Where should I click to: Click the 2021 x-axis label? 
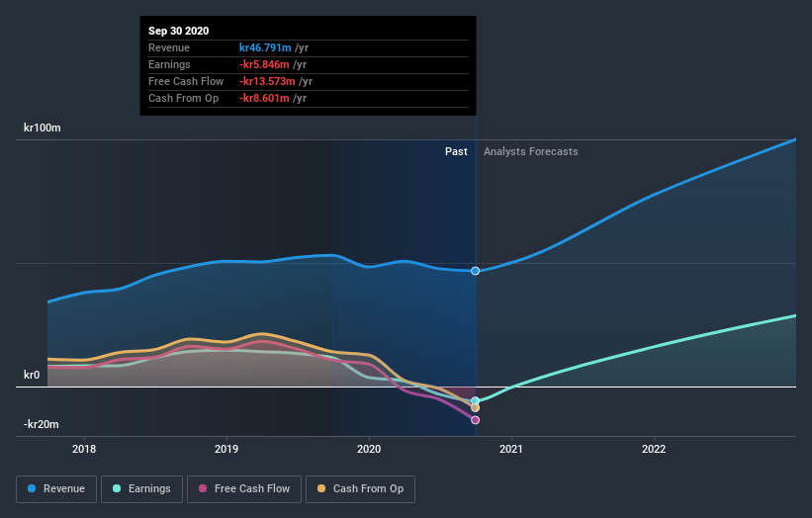click(511, 449)
